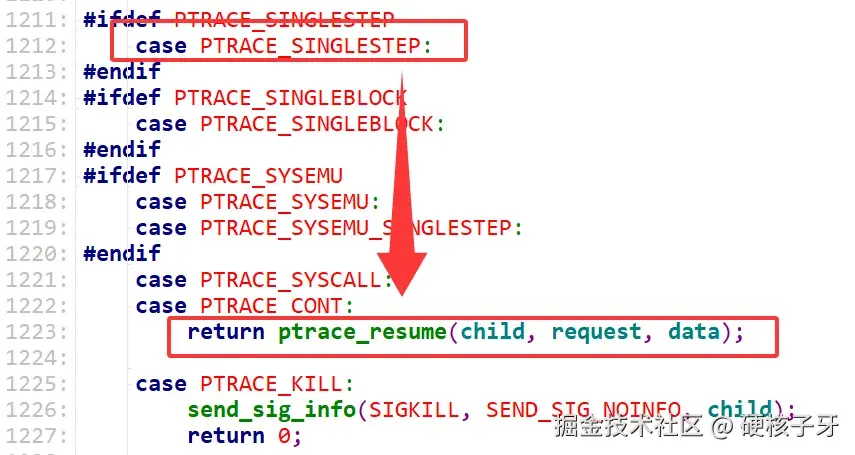Click the data argument in ptrace_resume

point(694,332)
